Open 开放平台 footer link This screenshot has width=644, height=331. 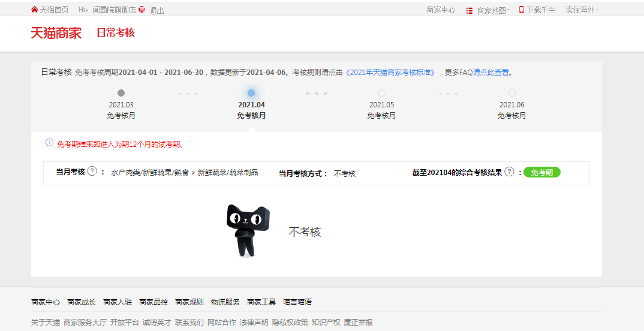coord(125,323)
